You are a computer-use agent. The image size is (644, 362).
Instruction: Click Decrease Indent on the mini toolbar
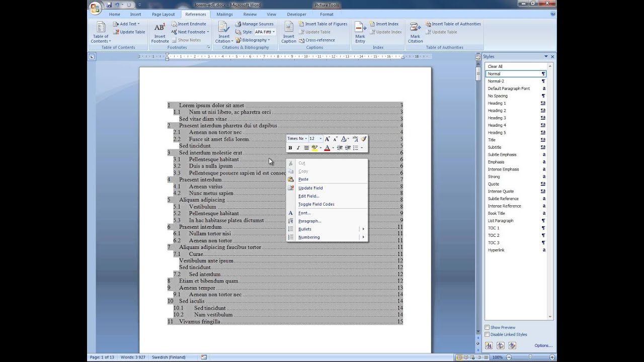tap(340, 148)
